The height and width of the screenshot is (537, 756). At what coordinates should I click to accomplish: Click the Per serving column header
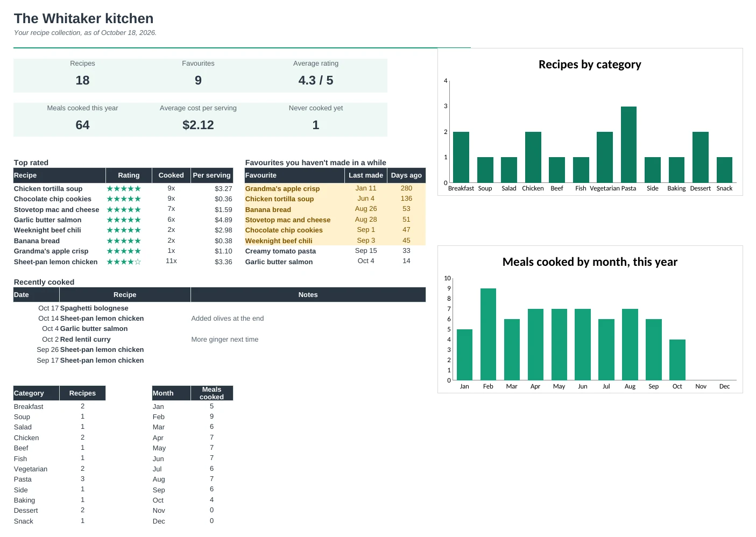[212, 175]
